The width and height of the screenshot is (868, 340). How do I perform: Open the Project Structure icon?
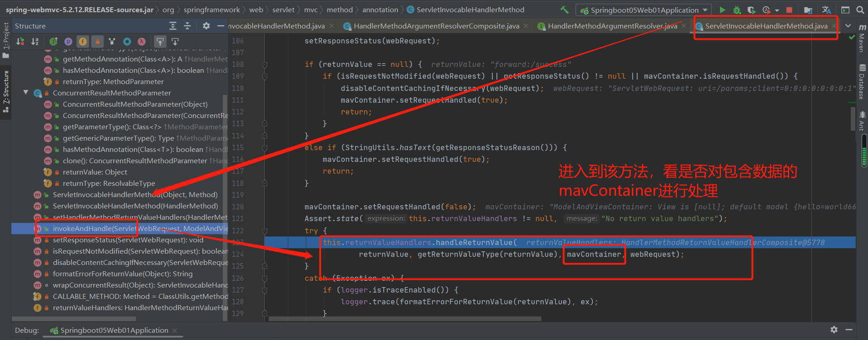[808, 9]
